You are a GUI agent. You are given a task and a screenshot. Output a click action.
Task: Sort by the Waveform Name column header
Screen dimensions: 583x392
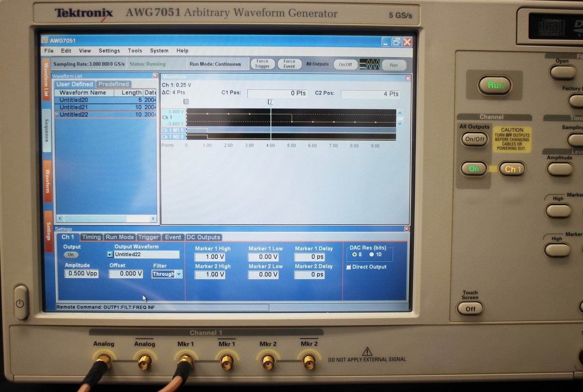click(x=84, y=93)
